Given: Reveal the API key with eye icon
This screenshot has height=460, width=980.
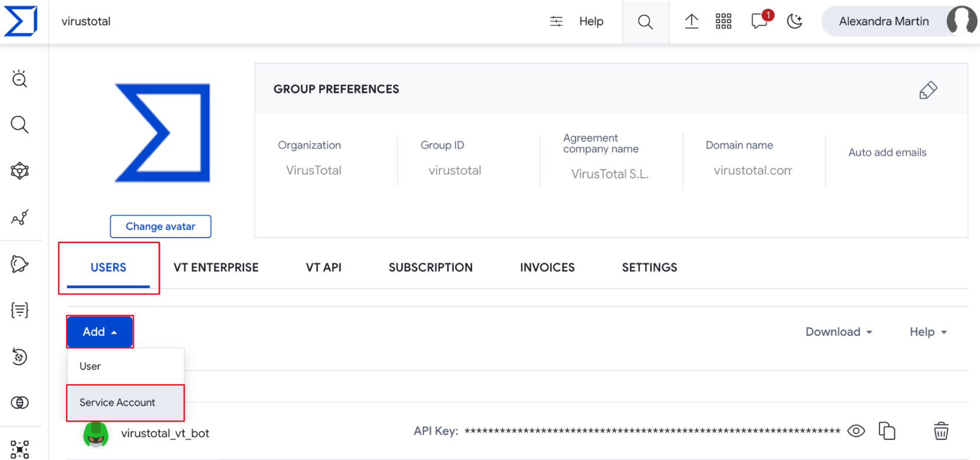Looking at the screenshot, I should click(x=856, y=431).
